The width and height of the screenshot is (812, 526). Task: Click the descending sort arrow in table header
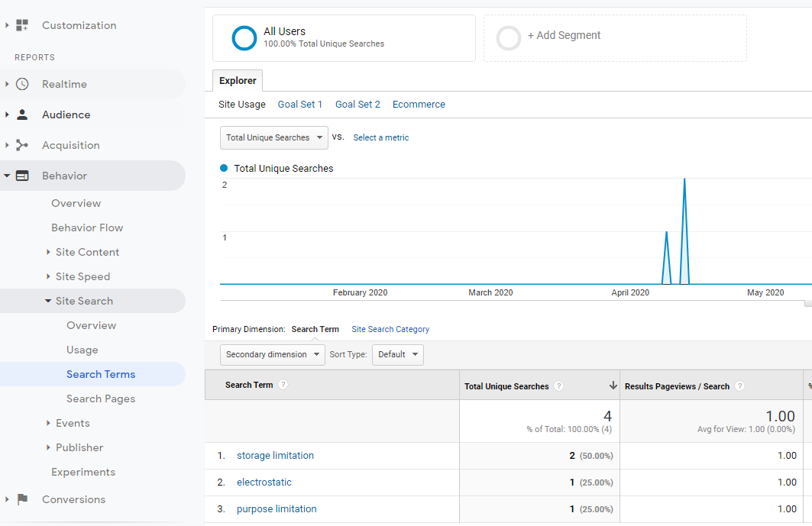pyautogui.click(x=613, y=386)
